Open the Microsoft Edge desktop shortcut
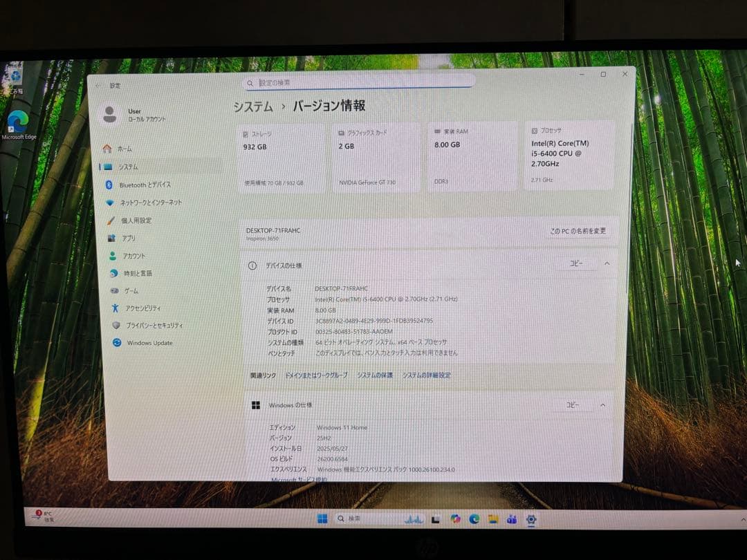 (x=19, y=126)
